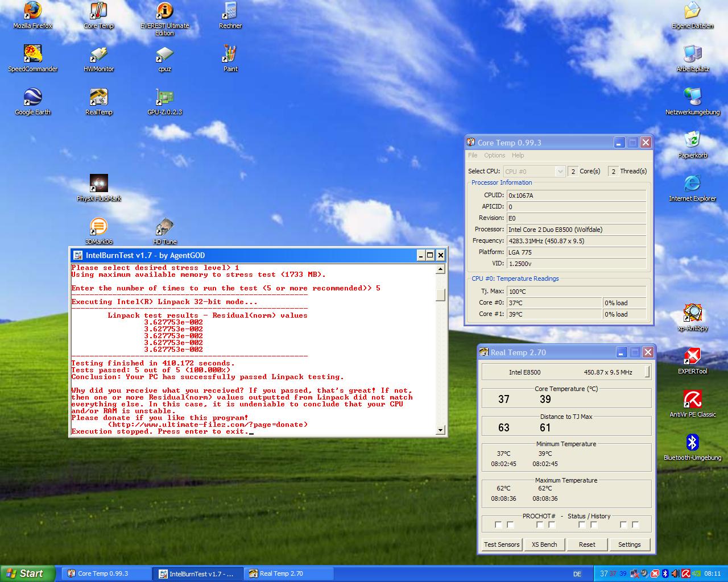Viewport: 728px width, 582px height.
Task: Select the Bluetooth-Umgebung desktop icon
Action: (692, 447)
